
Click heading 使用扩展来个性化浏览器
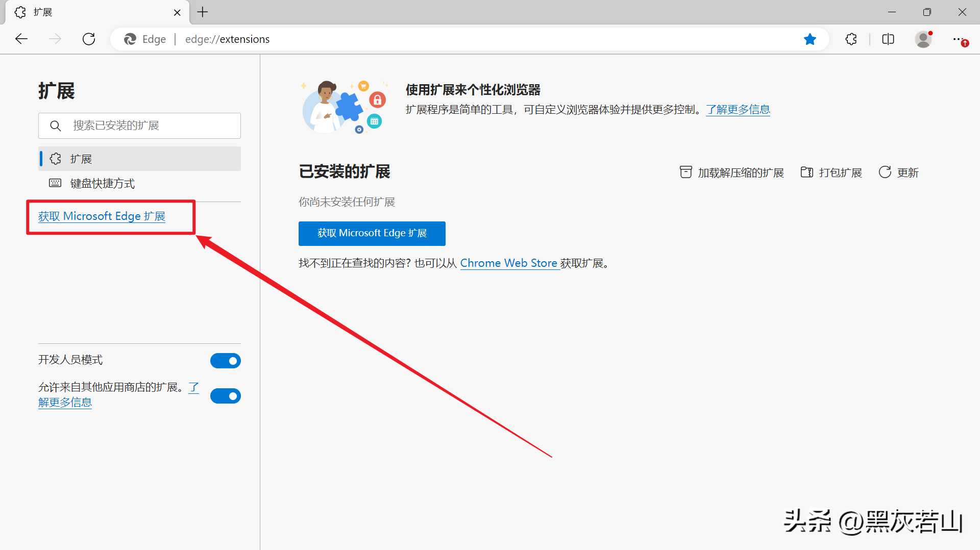click(473, 90)
